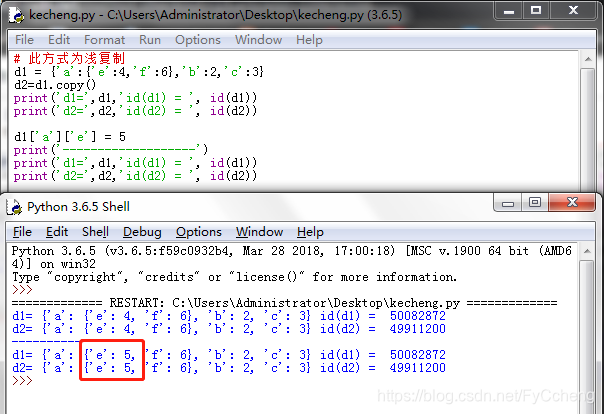Open Shell menu in Python Shell

[95, 232]
